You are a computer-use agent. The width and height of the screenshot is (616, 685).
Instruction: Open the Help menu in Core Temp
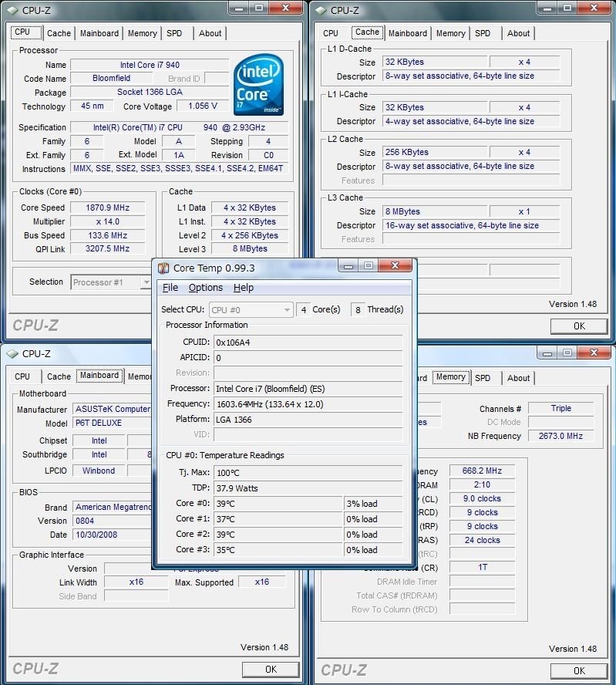pyautogui.click(x=244, y=288)
